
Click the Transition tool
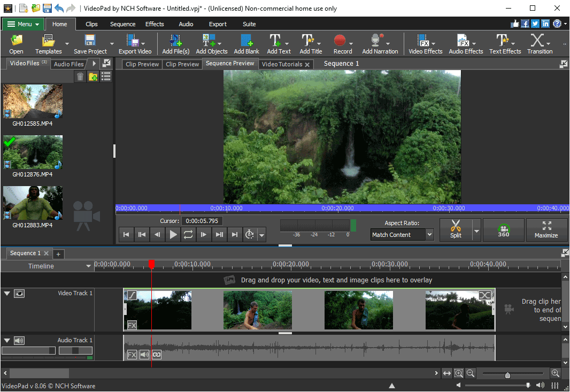click(x=540, y=44)
